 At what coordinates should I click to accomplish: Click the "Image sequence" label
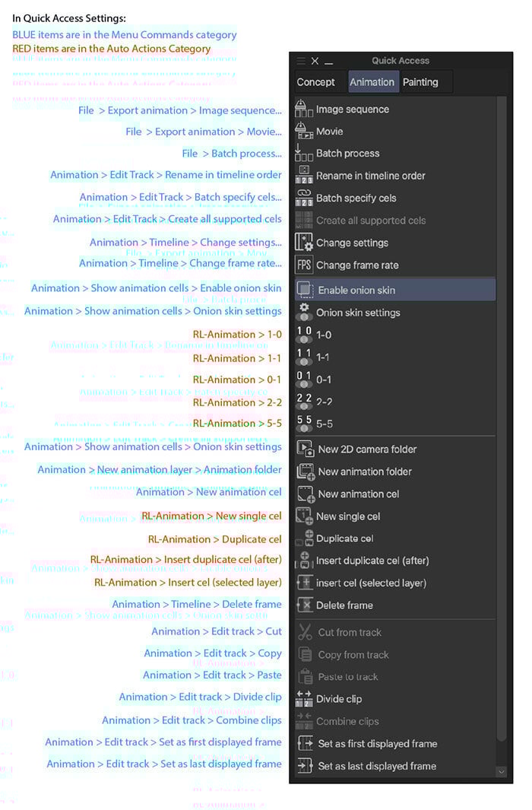[x=353, y=109]
